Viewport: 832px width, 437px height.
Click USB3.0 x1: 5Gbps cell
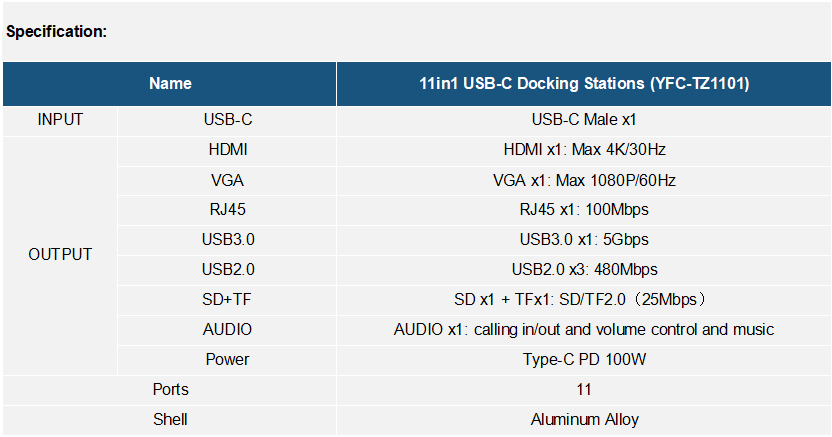tap(584, 240)
